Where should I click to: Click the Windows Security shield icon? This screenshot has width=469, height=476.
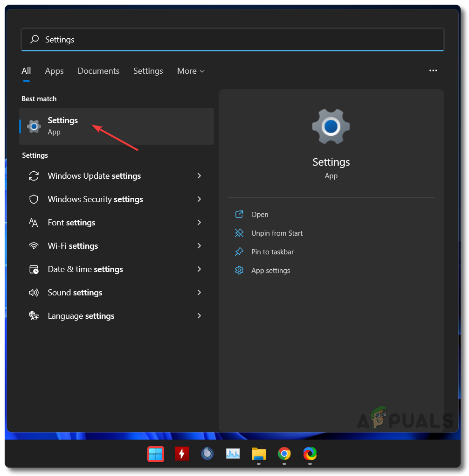pyautogui.click(x=34, y=199)
